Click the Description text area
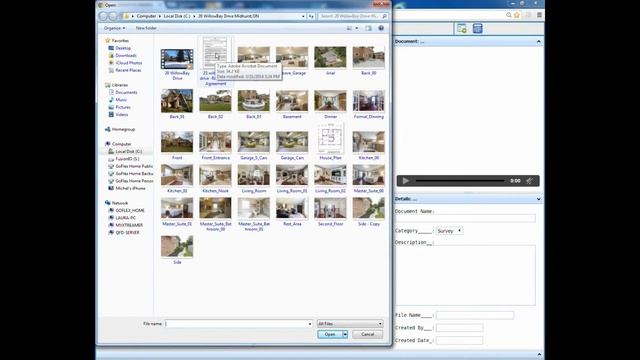Viewport: 640px width, 360px height. (465, 275)
